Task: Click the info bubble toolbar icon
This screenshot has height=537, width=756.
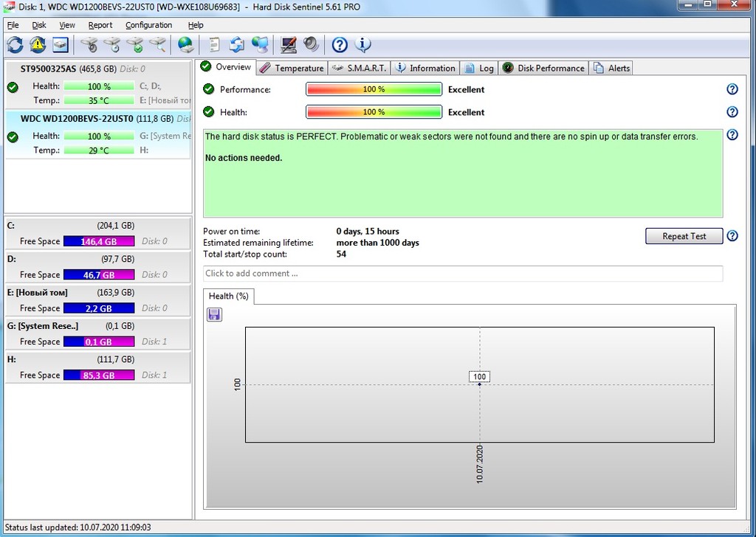Action: [362, 45]
